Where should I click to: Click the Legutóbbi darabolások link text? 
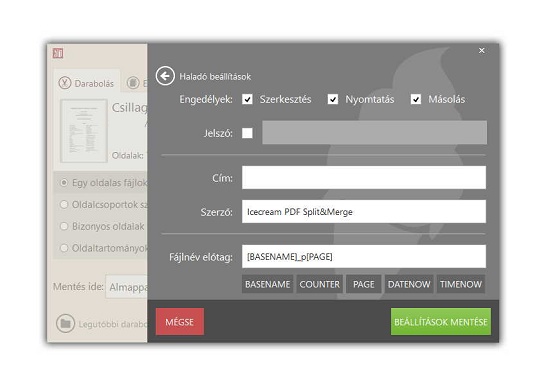(113, 324)
